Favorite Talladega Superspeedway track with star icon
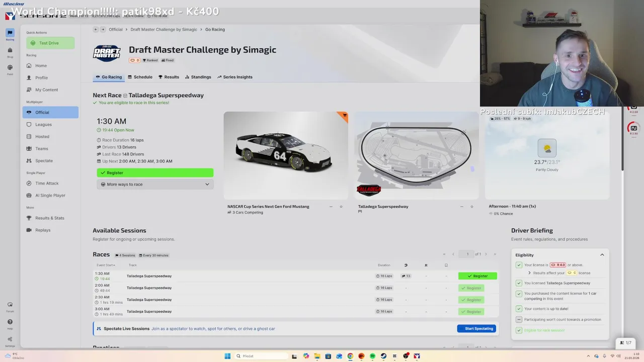 click(471, 207)
